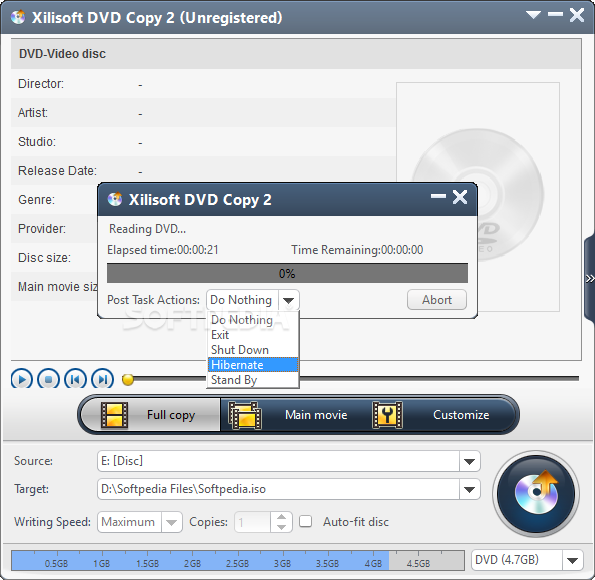Image resolution: width=595 pixels, height=580 pixels.
Task: Choose Stand By post task action
Action: [x=253, y=380]
